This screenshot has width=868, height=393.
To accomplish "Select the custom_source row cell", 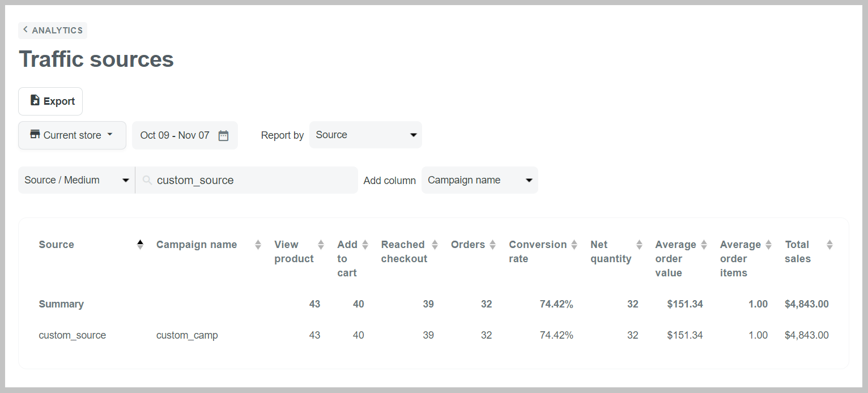I will [x=73, y=335].
